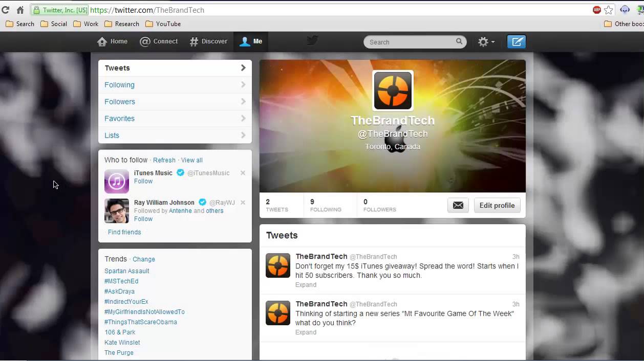Click the TheBrandTech profile picture
The image size is (644, 361).
pos(393,91)
